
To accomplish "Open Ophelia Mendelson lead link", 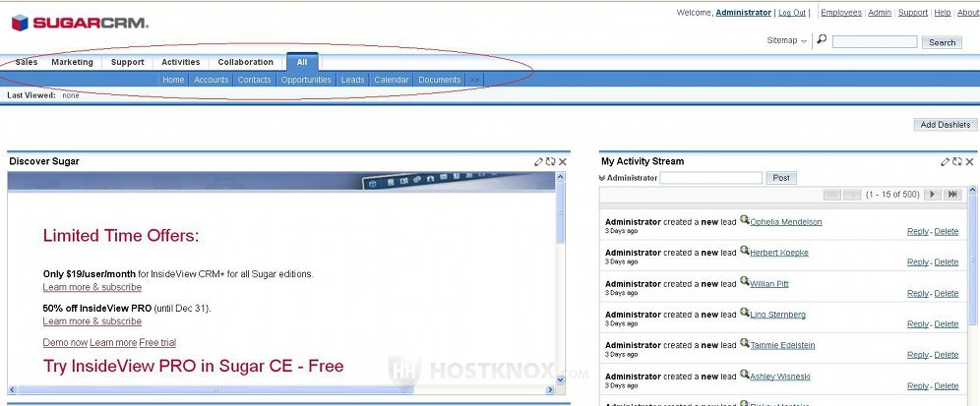I will [x=786, y=222].
